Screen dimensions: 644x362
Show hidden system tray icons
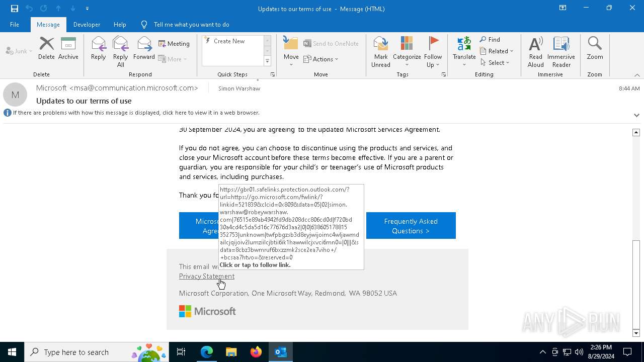tap(542, 352)
